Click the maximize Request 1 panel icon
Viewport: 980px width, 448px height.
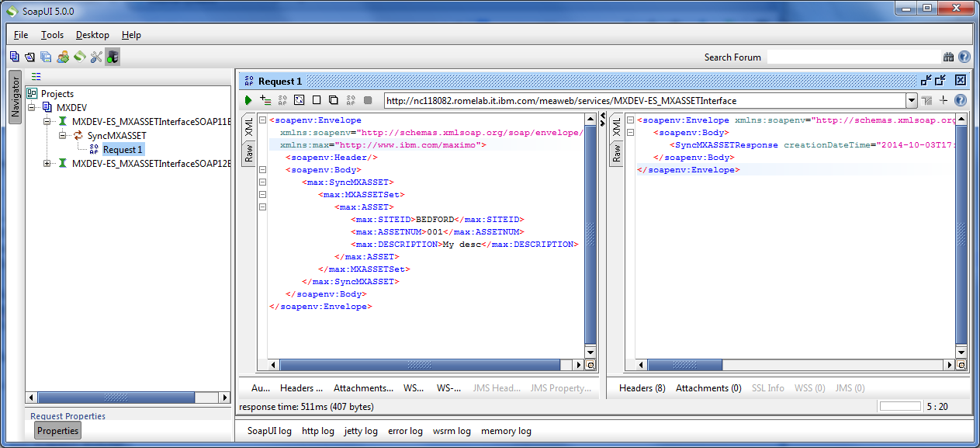(941, 80)
